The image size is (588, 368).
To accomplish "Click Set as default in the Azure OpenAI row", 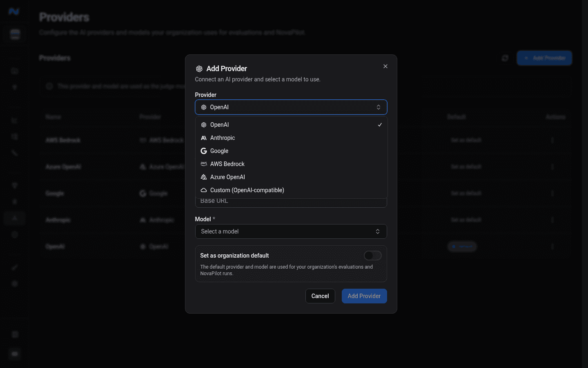I will 466,167.
